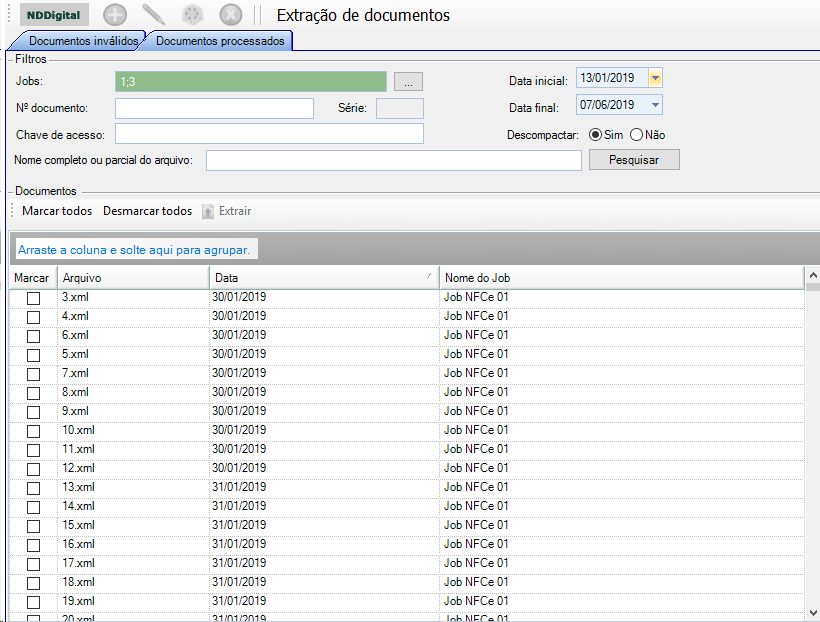Image resolution: width=820 pixels, height=622 pixels.
Task: Switch to Documentos inválidos tab
Action: coord(83,41)
